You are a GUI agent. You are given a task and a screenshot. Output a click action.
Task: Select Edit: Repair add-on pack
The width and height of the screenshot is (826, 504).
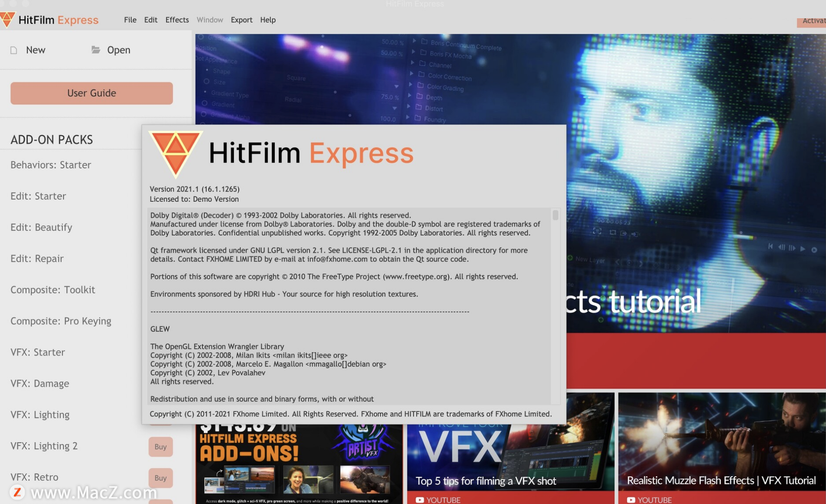tap(37, 259)
